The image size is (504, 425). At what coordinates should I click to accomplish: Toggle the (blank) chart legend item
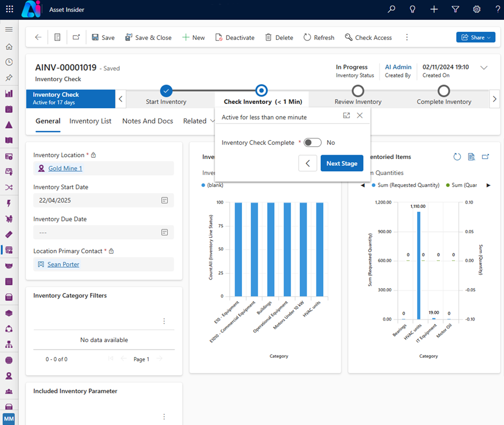(x=212, y=185)
